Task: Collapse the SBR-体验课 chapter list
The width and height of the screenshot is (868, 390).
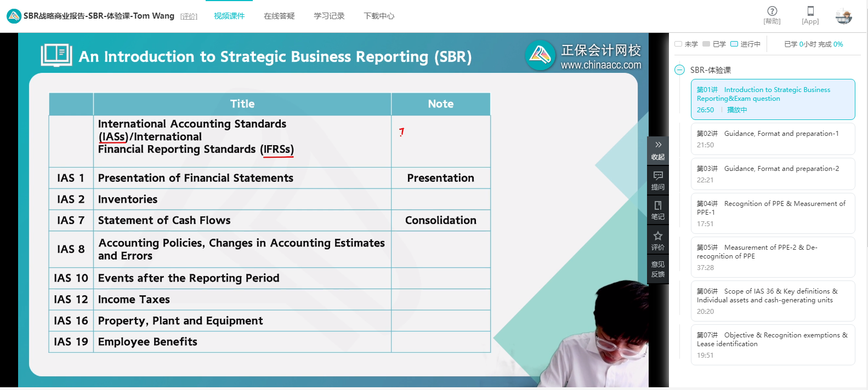Action: [x=680, y=70]
